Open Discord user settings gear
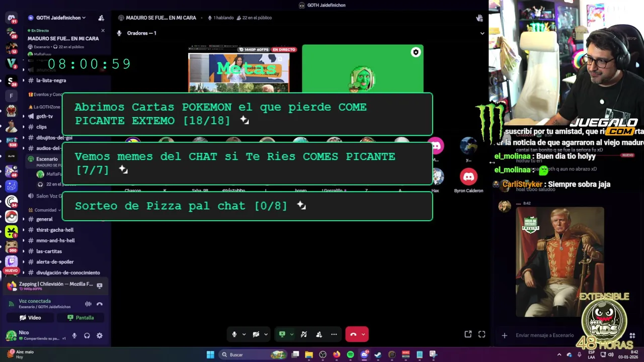This screenshot has width=644, height=362. (x=100, y=335)
